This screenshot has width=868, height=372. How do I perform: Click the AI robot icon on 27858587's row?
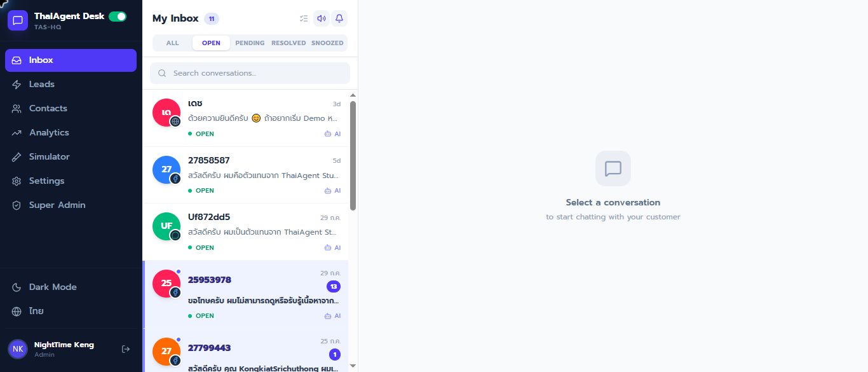click(328, 191)
